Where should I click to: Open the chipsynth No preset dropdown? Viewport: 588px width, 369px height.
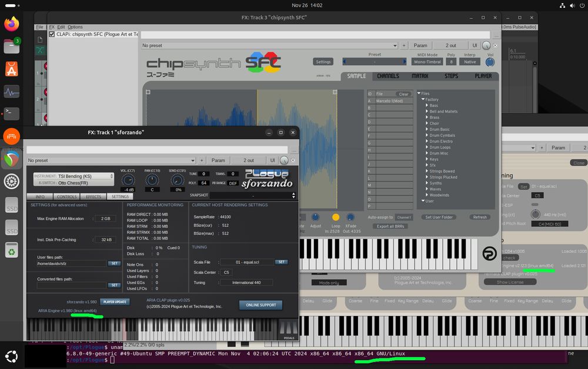click(x=269, y=45)
